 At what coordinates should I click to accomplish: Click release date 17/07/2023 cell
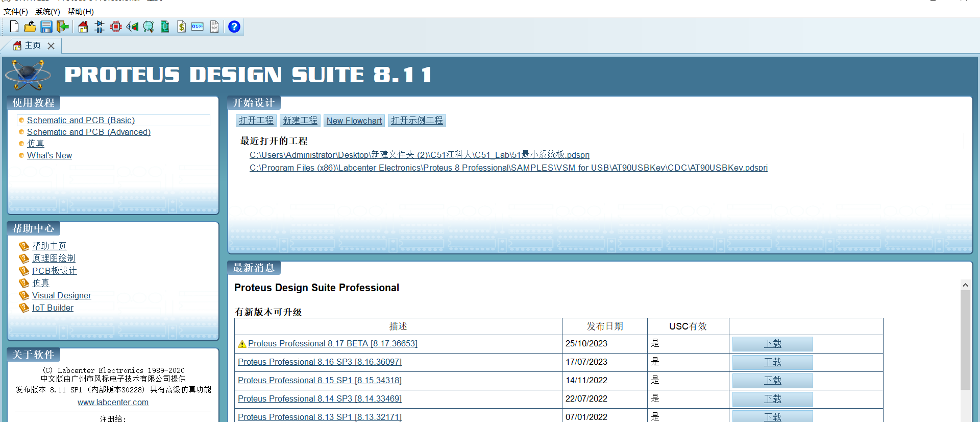[604, 362]
